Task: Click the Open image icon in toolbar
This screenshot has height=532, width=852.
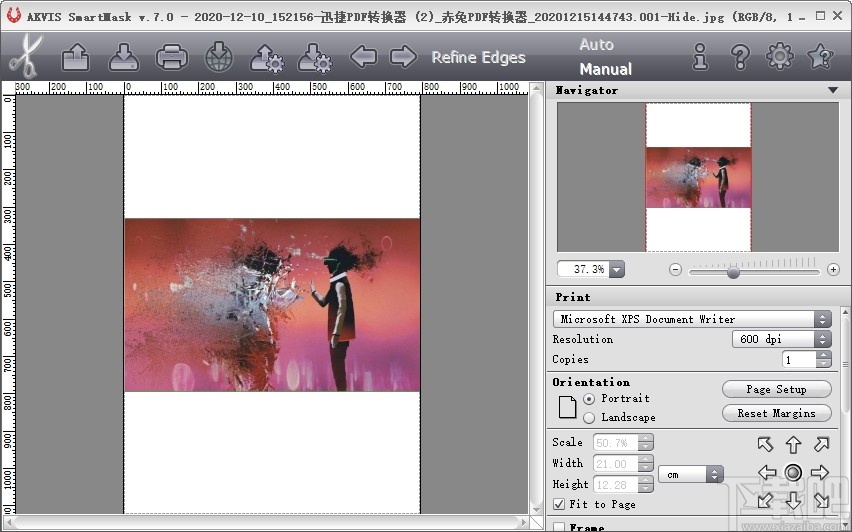Action: click(76, 58)
